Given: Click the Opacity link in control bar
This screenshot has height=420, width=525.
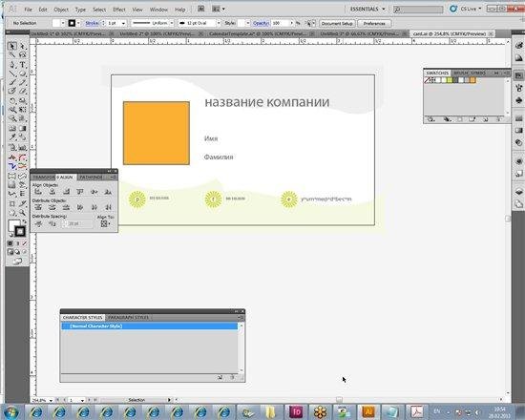Looking at the screenshot, I should (x=261, y=23).
